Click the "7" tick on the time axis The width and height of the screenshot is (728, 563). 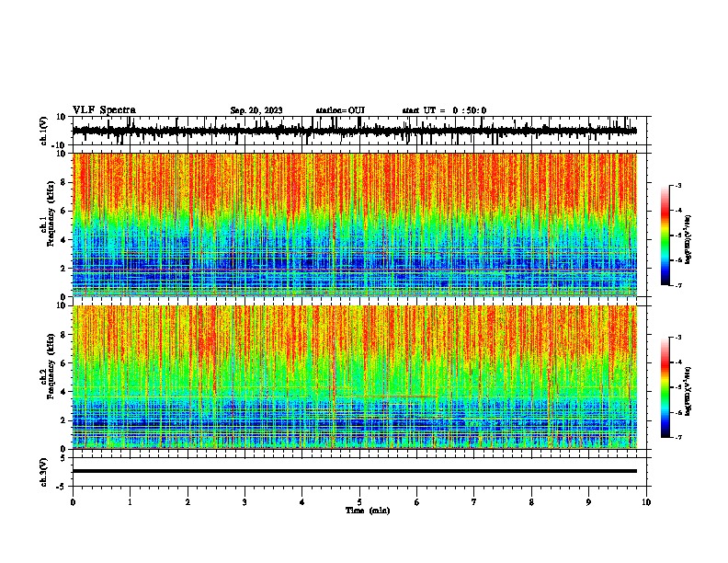pyautogui.click(x=474, y=502)
